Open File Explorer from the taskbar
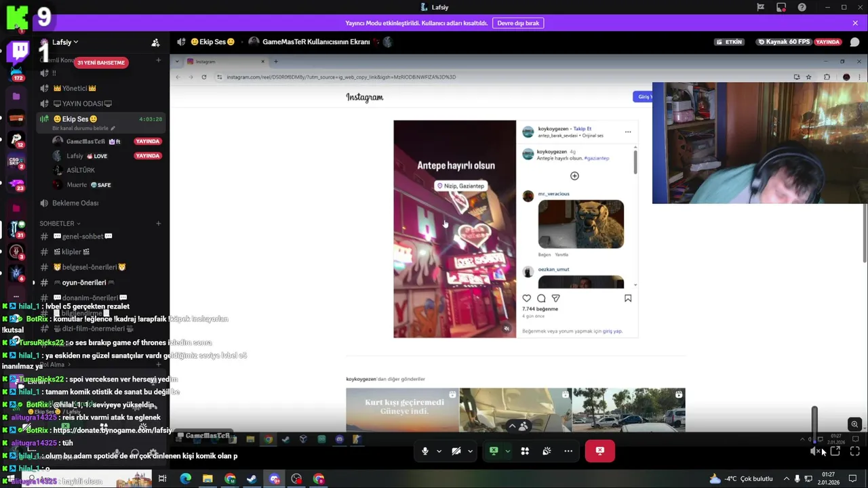The height and width of the screenshot is (488, 868). click(x=208, y=479)
